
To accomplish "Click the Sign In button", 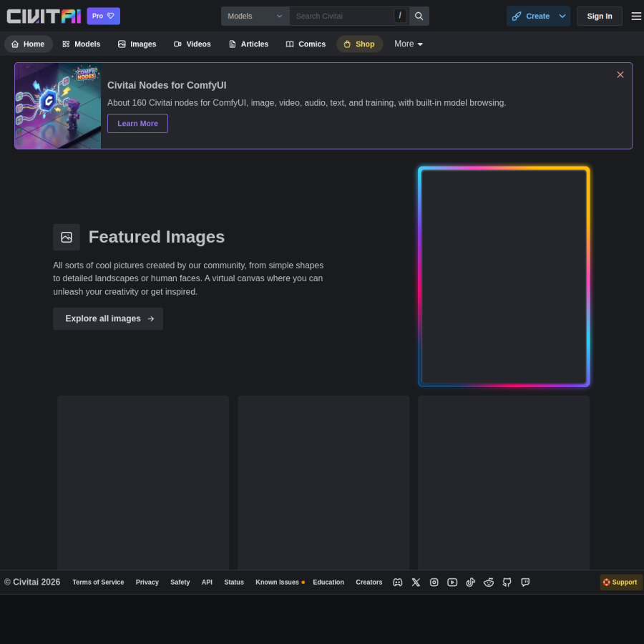I will coord(599,16).
